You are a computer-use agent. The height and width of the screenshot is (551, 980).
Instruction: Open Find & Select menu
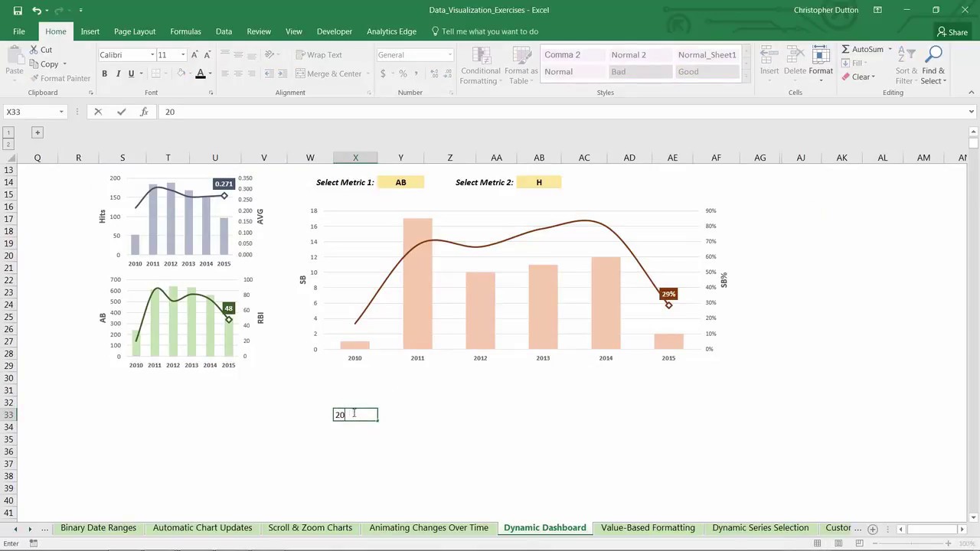933,66
